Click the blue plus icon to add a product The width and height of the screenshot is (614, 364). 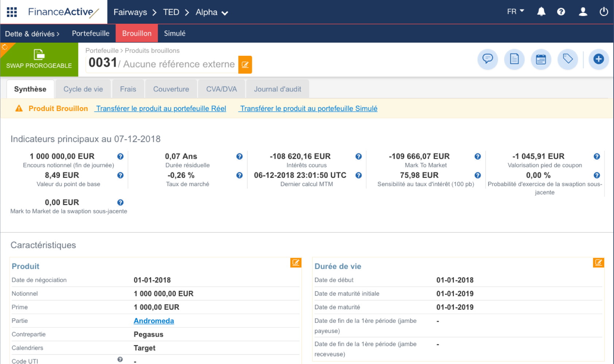tap(599, 59)
